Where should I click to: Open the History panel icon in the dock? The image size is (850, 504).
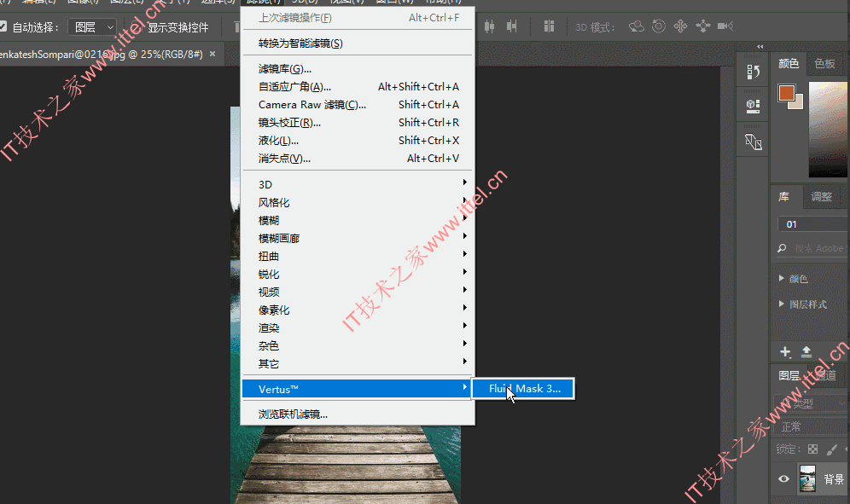click(753, 72)
